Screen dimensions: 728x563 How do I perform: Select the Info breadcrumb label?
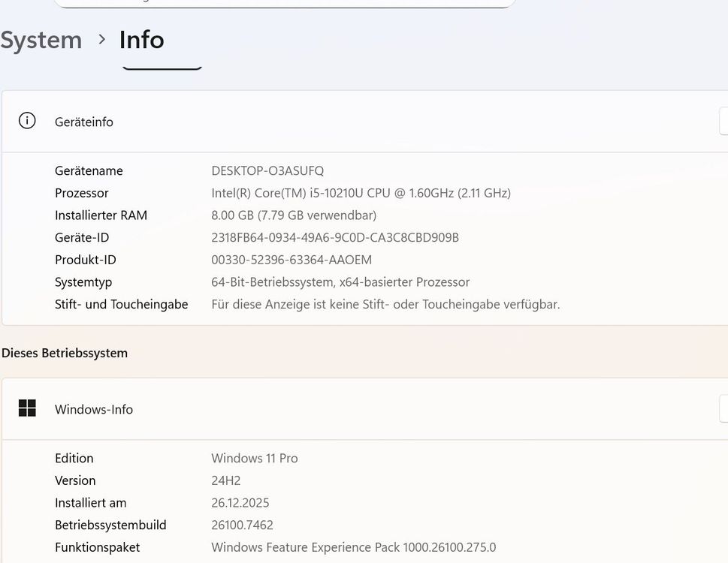(x=141, y=40)
